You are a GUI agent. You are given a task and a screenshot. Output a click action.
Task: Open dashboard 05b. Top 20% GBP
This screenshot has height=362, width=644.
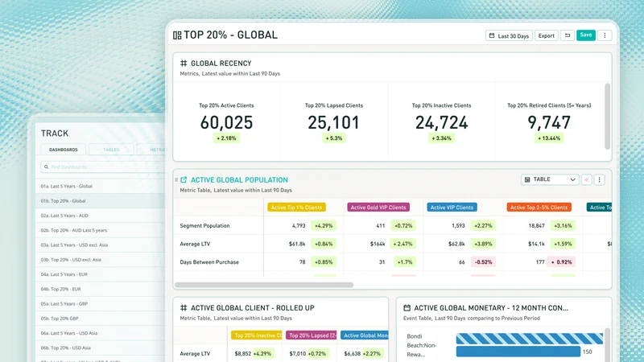100,318
